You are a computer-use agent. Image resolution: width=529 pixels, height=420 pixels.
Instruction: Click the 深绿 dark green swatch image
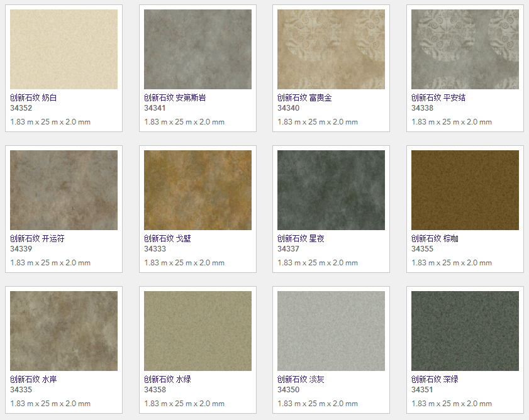465,331
